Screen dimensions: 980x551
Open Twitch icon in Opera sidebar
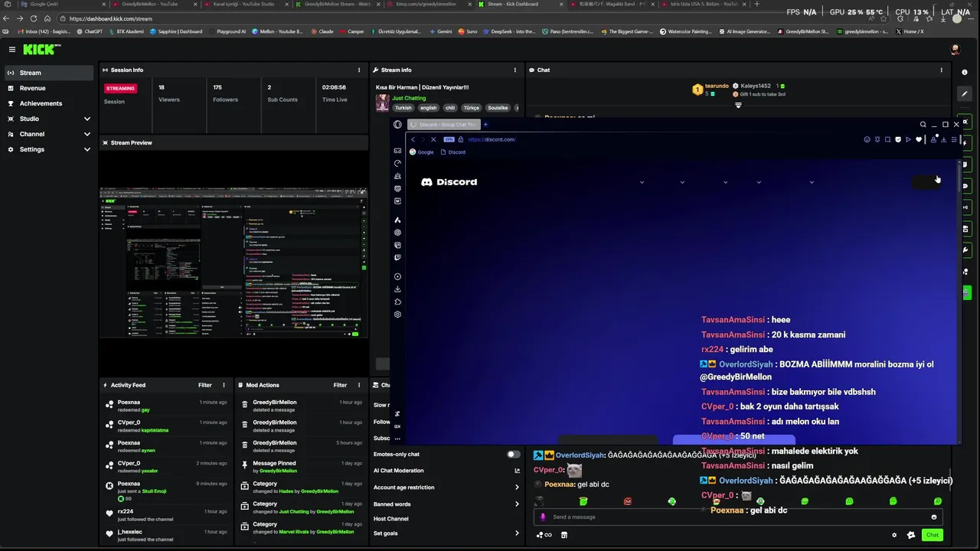[x=397, y=258]
